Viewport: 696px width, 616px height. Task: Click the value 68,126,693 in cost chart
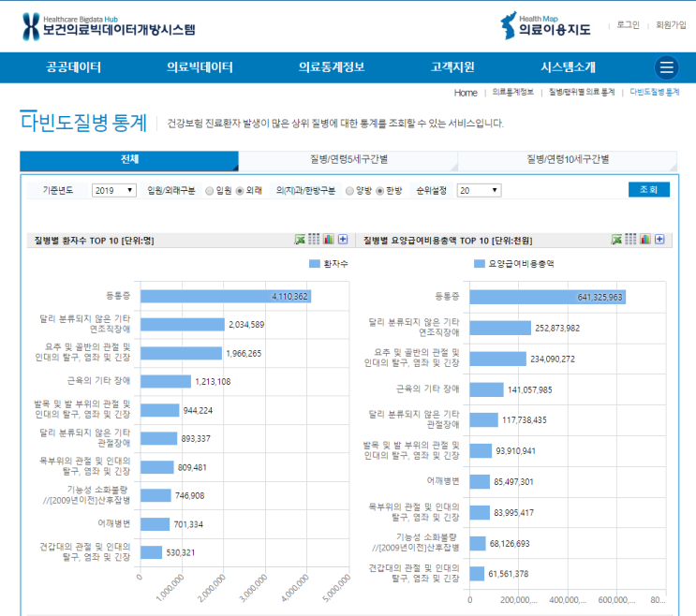click(x=510, y=543)
